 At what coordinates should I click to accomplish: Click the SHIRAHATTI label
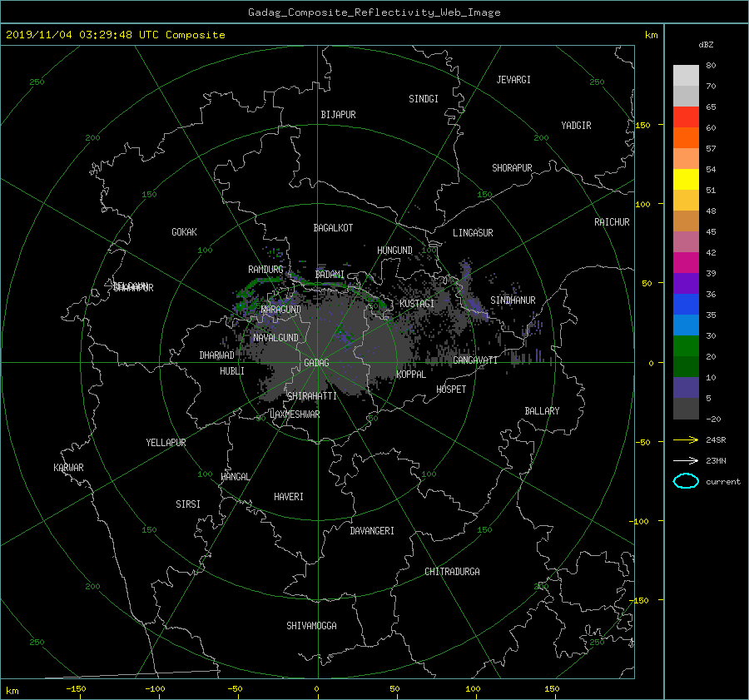(x=312, y=396)
